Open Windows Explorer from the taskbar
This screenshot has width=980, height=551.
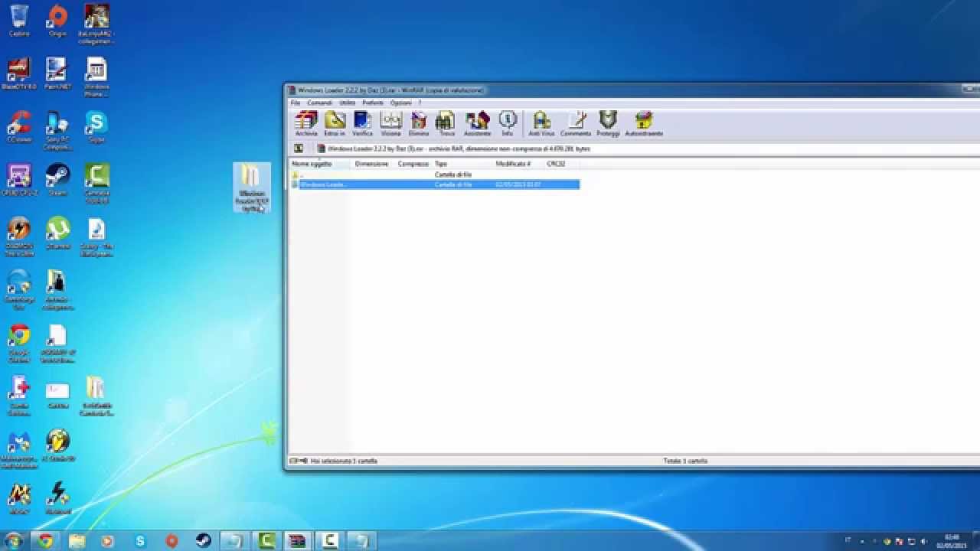[x=77, y=541]
